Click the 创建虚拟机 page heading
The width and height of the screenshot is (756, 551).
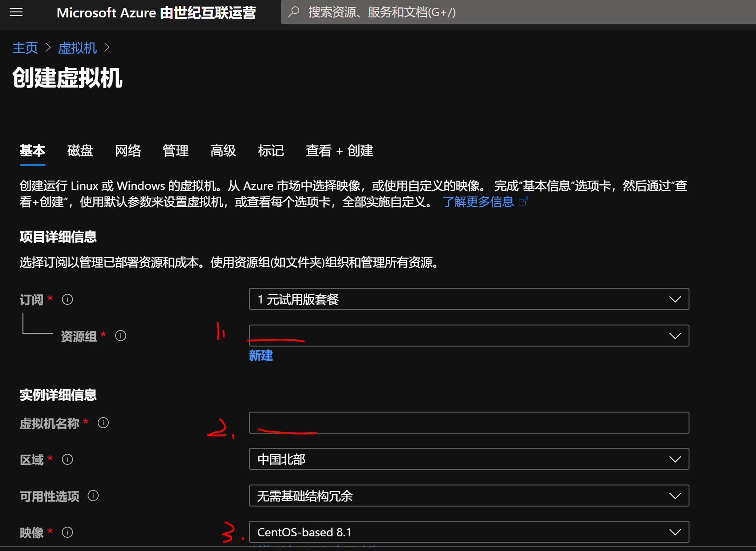[67, 77]
